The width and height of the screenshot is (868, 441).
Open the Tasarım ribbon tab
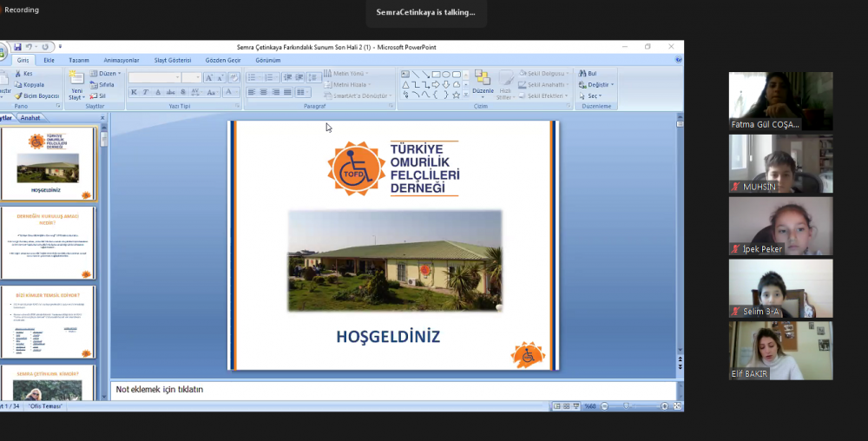[x=79, y=60]
